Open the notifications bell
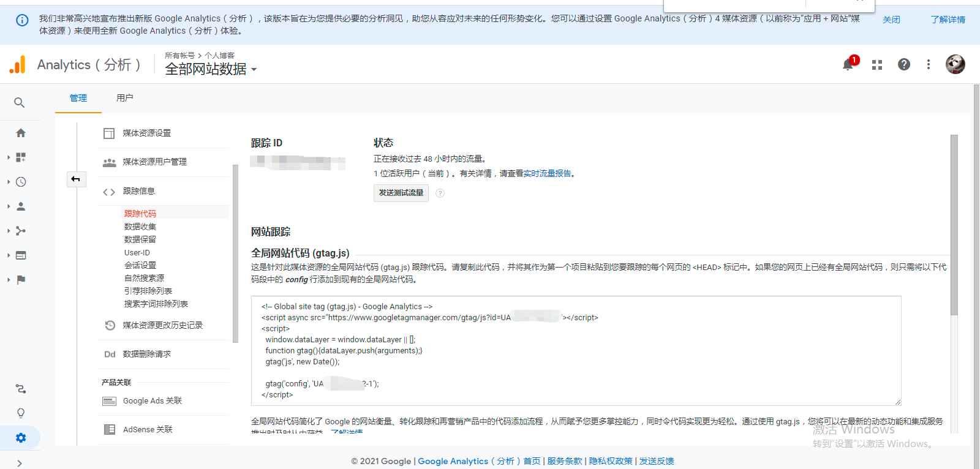 pyautogui.click(x=848, y=64)
